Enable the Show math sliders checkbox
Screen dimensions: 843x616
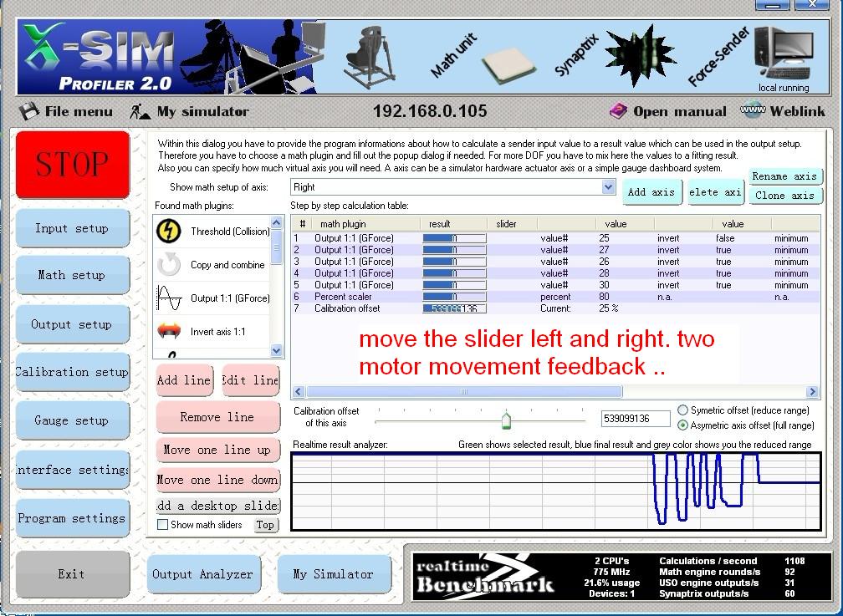[162, 525]
